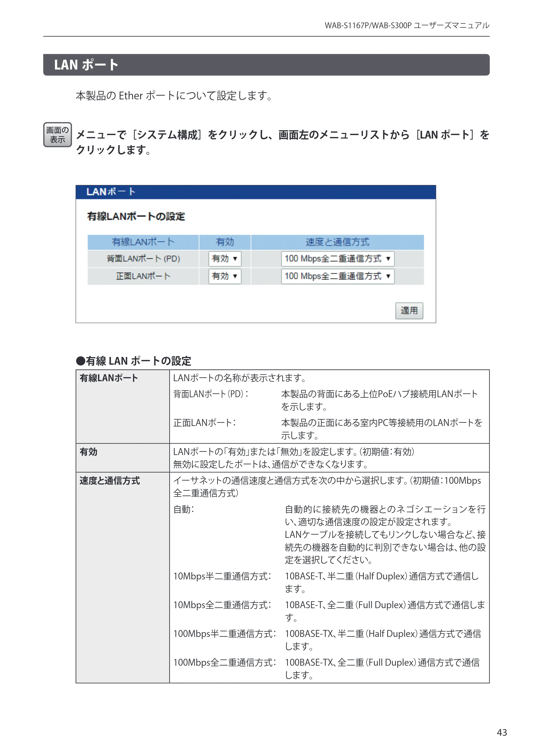Viewport: 533px width, 756px height.
Task: Click the 有線LANポートの設定 heading in panel
Action: 136,216
